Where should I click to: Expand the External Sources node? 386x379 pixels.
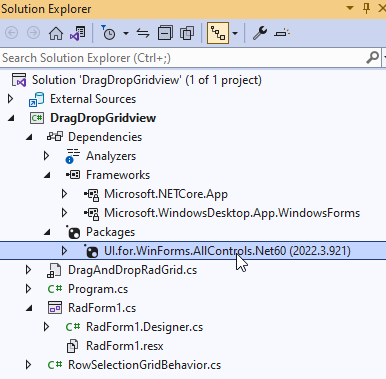tap(10, 99)
